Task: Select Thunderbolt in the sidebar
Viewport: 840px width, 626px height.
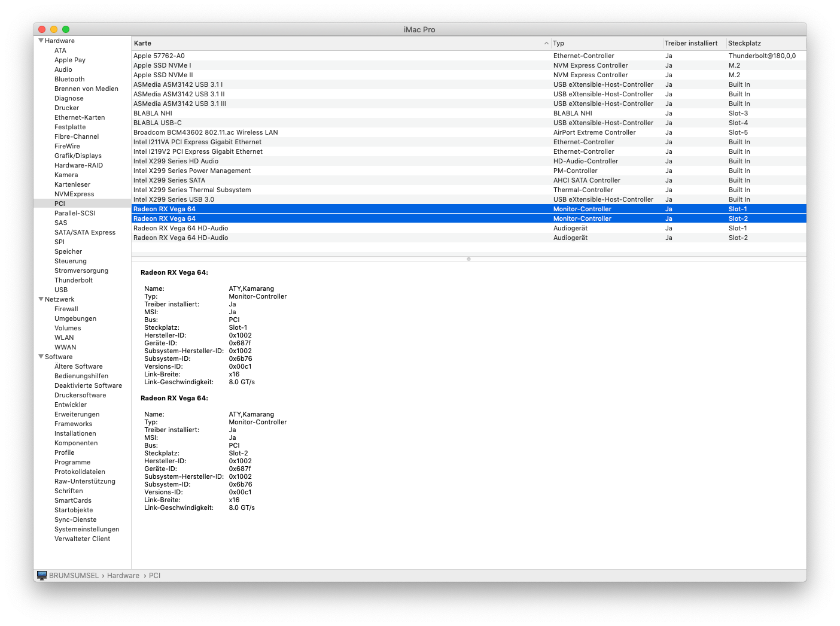Action: pos(74,280)
